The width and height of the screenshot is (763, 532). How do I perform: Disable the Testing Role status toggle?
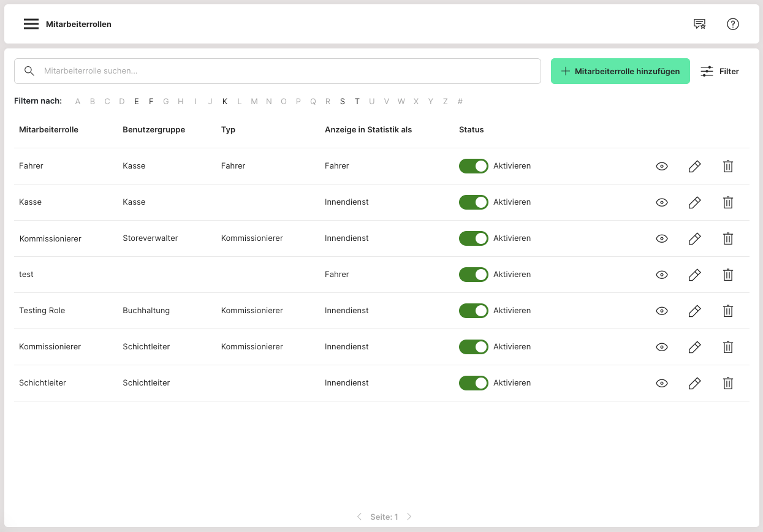pos(473,311)
